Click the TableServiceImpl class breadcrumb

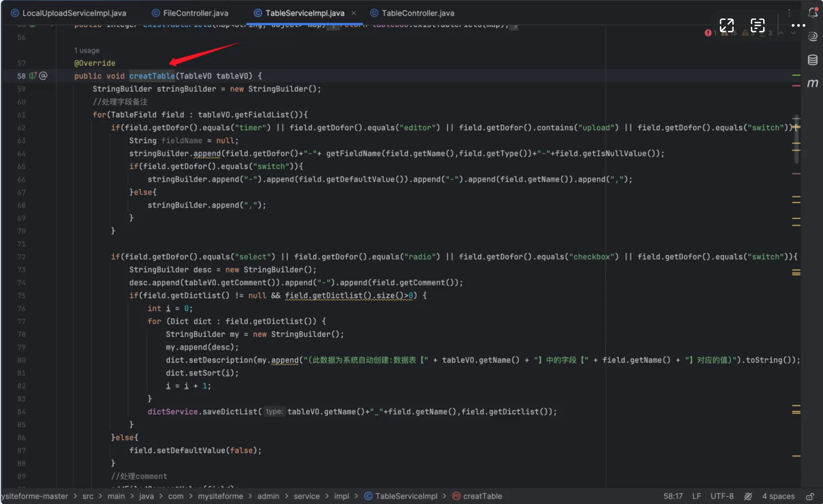[x=401, y=496]
